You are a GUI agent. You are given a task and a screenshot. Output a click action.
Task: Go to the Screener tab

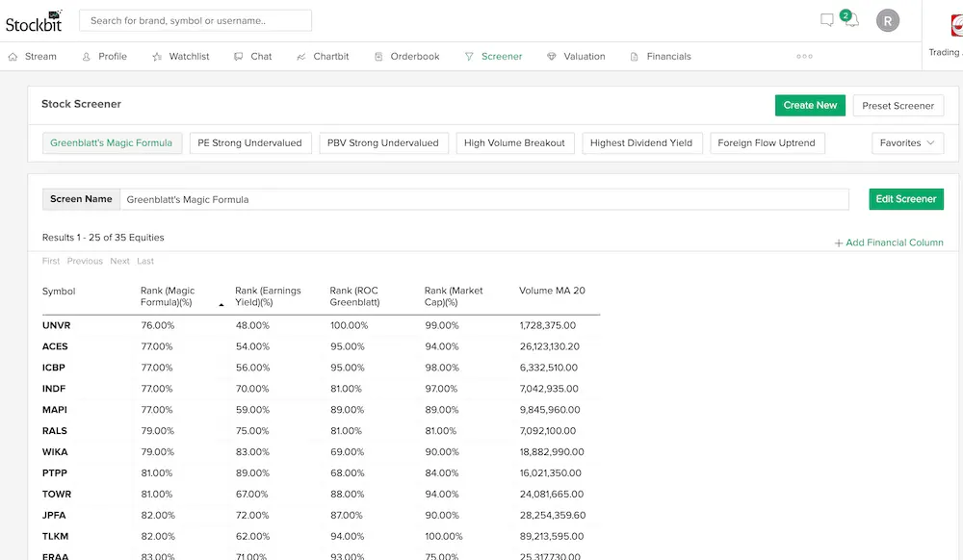tap(493, 57)
